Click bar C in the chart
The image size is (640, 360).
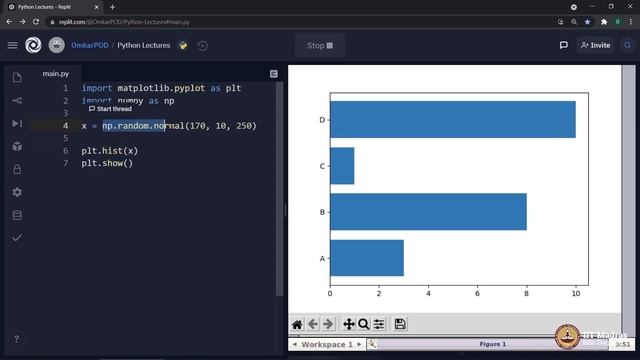tap(342, 166)
